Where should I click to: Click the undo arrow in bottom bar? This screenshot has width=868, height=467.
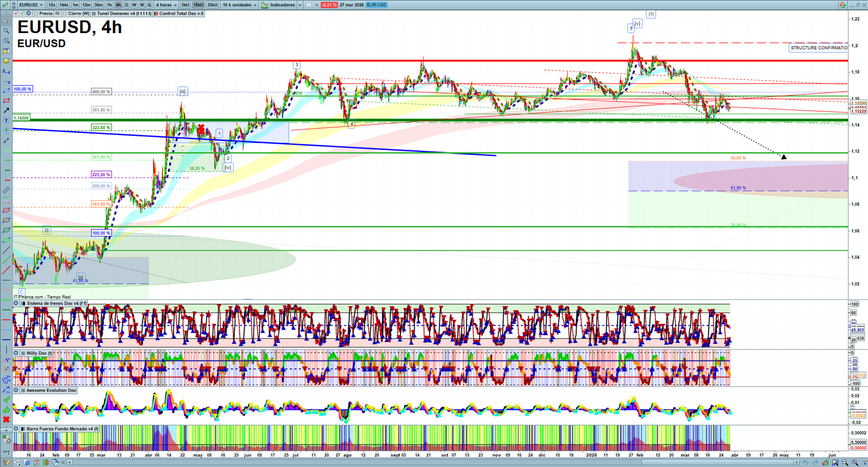point(806,463)
